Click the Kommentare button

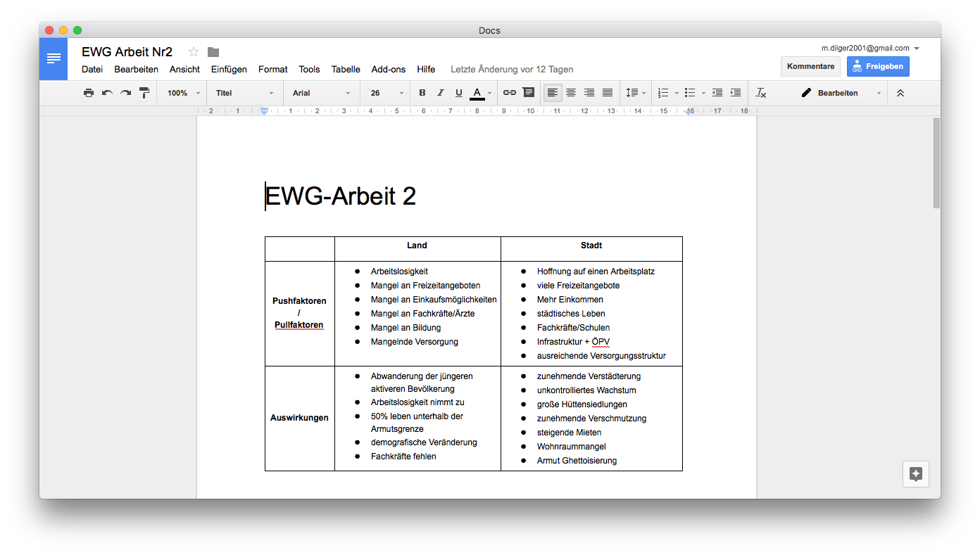[x=810, y=65]
